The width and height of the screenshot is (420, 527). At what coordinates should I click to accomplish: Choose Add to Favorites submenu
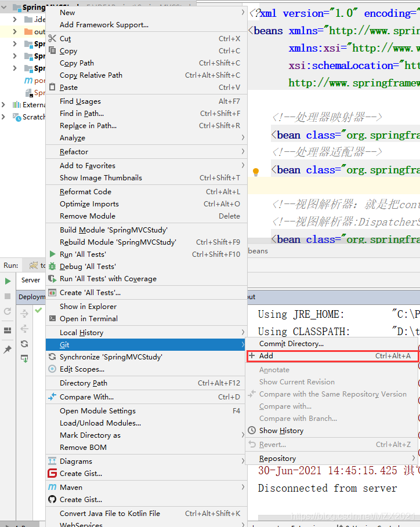pyautogui.click(x=146, y=165)
